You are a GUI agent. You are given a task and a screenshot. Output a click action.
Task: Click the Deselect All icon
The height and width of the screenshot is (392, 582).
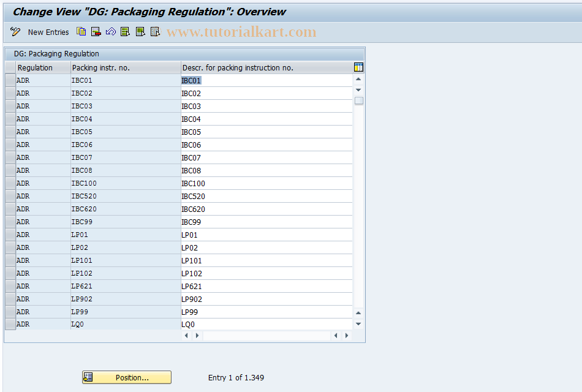pyautogui.click(x=154, y=31)
